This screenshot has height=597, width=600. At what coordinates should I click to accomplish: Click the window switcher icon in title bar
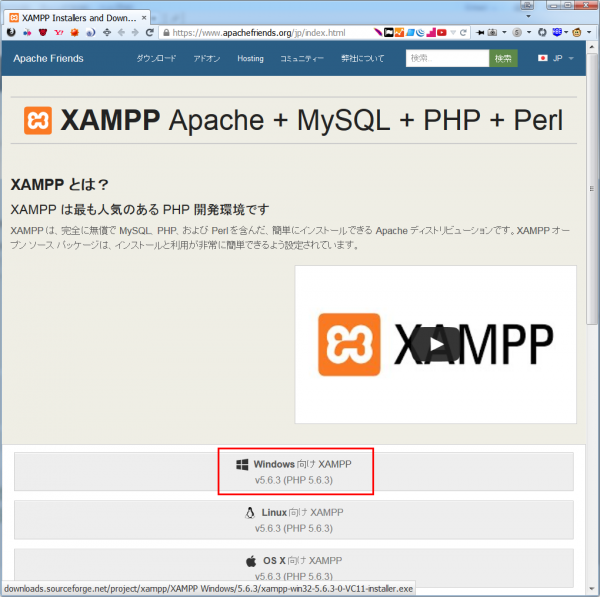click(x=527, y=5)
